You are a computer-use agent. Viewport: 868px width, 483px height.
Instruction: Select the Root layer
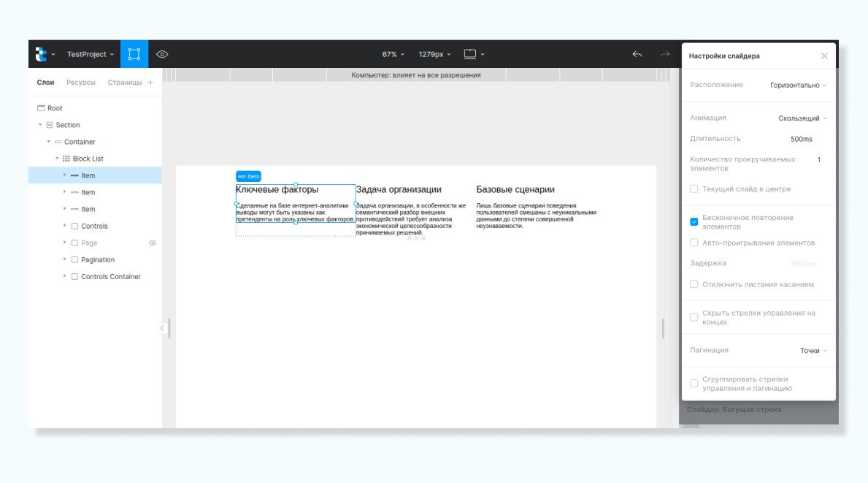(95, 108)
